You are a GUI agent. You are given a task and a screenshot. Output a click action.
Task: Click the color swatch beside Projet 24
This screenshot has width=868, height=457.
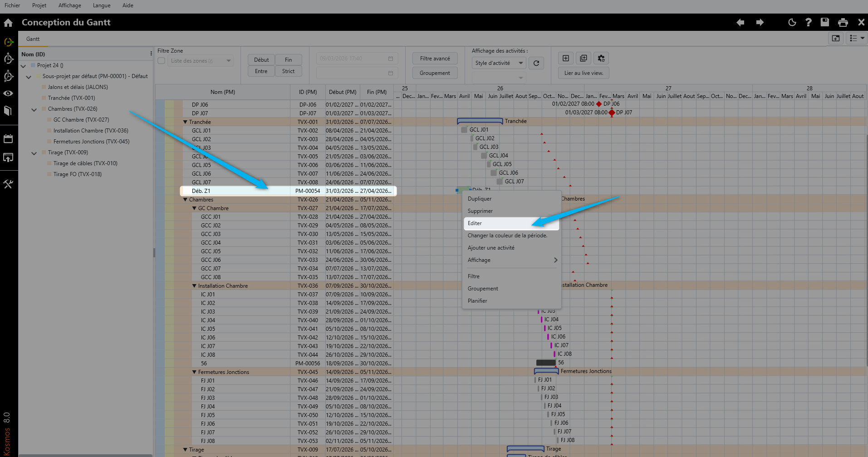tap(33, 65)
